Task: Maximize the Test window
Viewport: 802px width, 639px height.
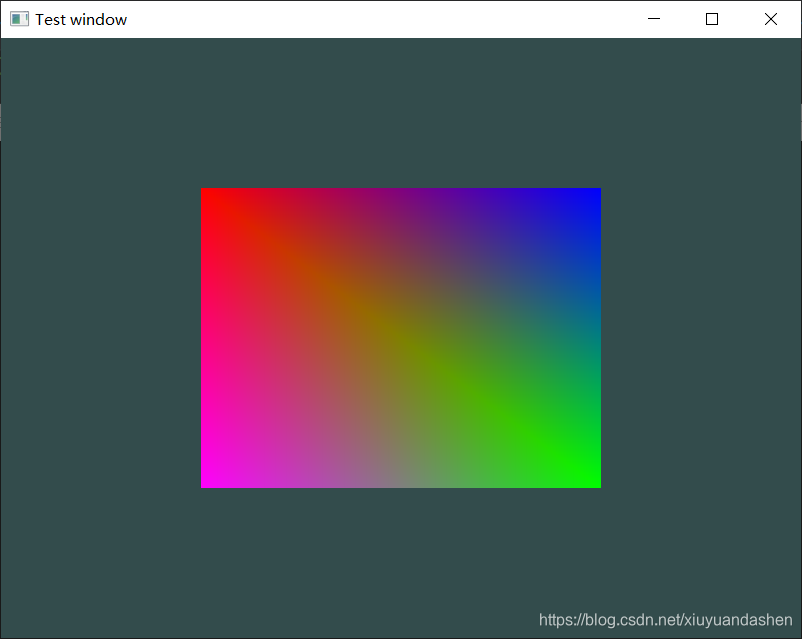Action: coord(712,19)
